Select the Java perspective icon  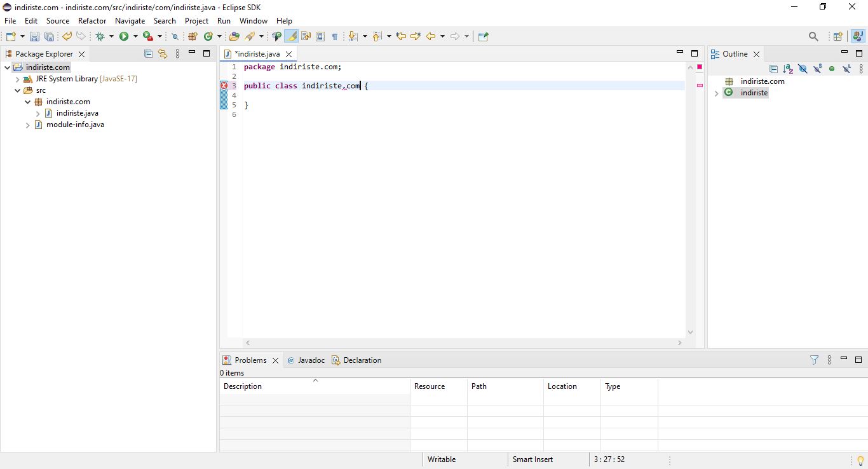click(858, 36)
